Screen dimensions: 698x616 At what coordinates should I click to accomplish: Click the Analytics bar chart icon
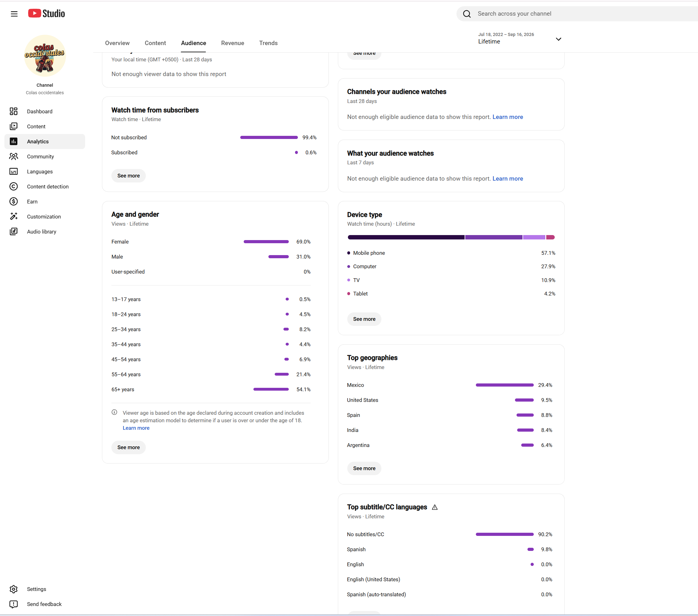click(x=14, y=141)
